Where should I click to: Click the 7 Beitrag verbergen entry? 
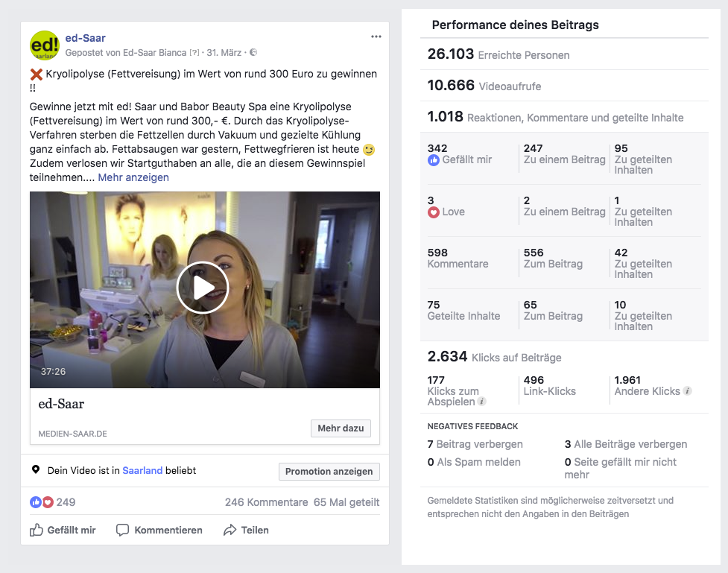click(475, 444)
